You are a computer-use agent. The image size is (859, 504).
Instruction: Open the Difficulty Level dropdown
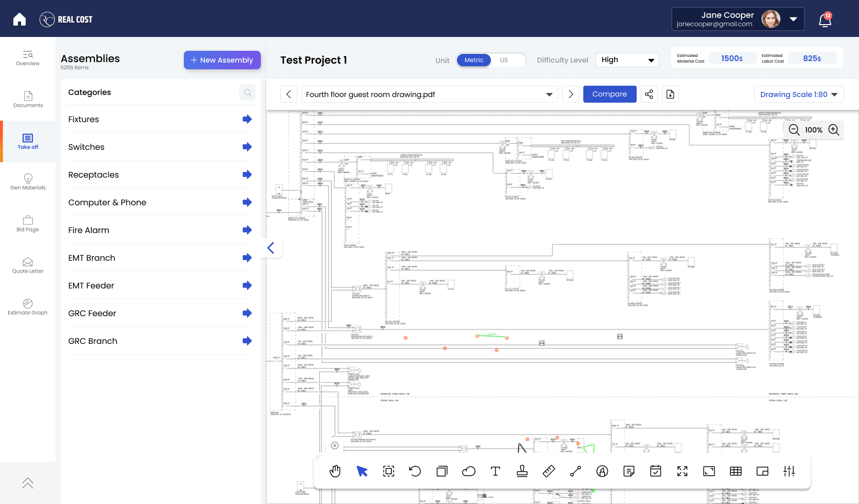click(627, 60)
